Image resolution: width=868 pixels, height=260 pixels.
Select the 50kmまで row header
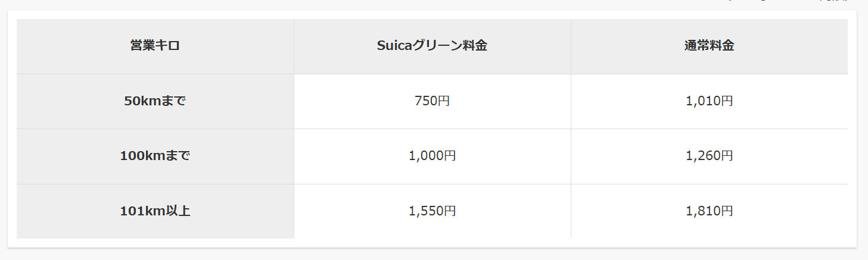(155, 101)
